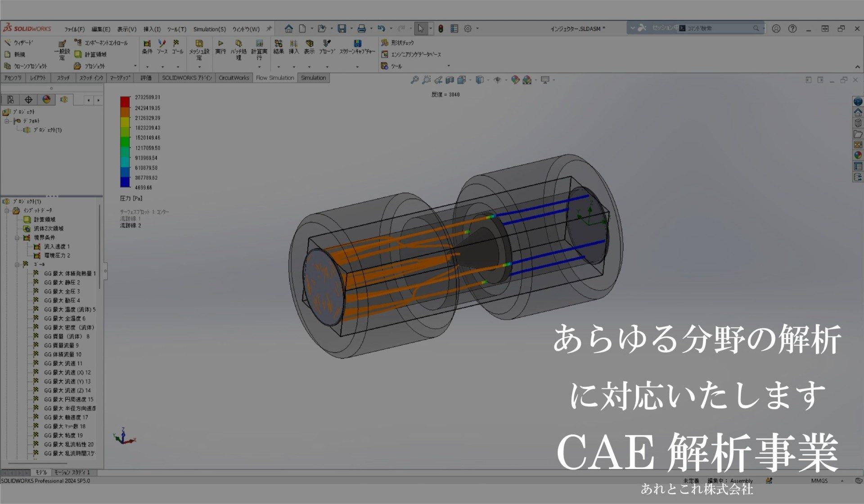Screen dimensions: 864x504
Task: Click the home icon in title toolbar
Action: pyautogui.click(x=288, y=29)
